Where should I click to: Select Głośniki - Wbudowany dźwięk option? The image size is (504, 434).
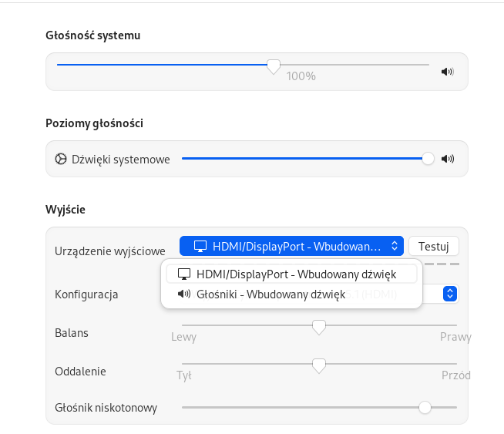point(291,294)
